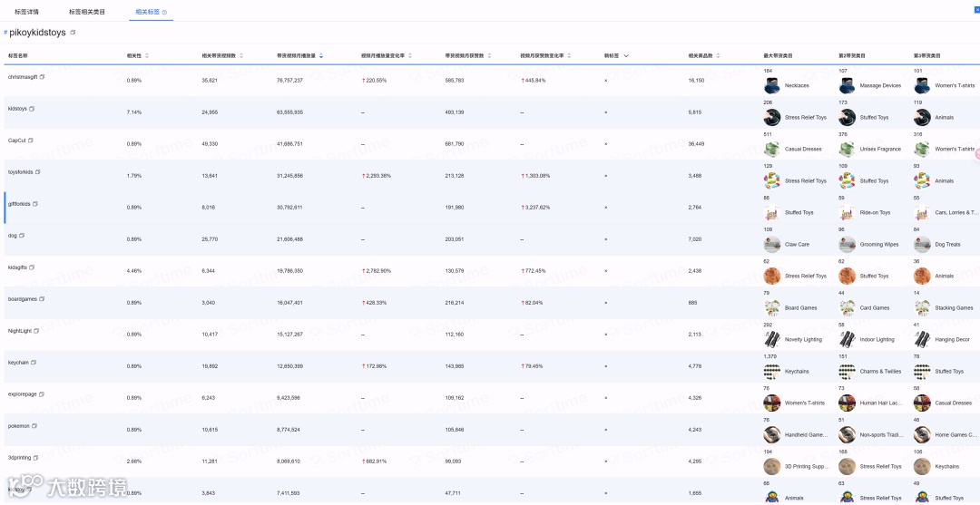Image resolution: width=980 pixels, height=505 pixels.
Task: Copy the CapCut tag name
Action: (31, 141)
